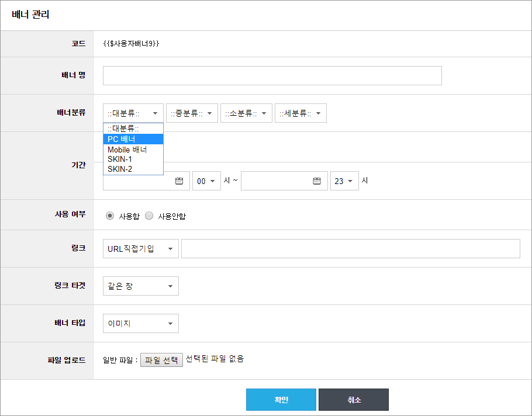Open the start hour 00 dropdown
The width and height of the screenshot is (532, 416).
click(x=206, y=181)
